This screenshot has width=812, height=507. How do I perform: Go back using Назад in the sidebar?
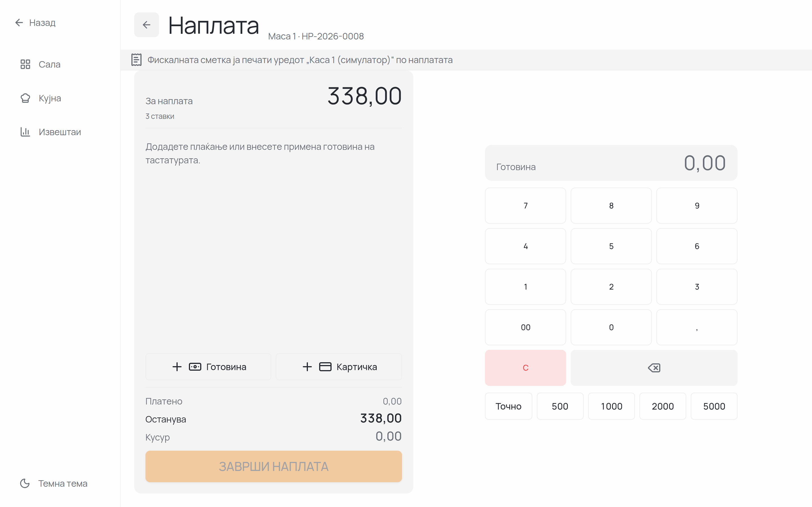point(35,23)
